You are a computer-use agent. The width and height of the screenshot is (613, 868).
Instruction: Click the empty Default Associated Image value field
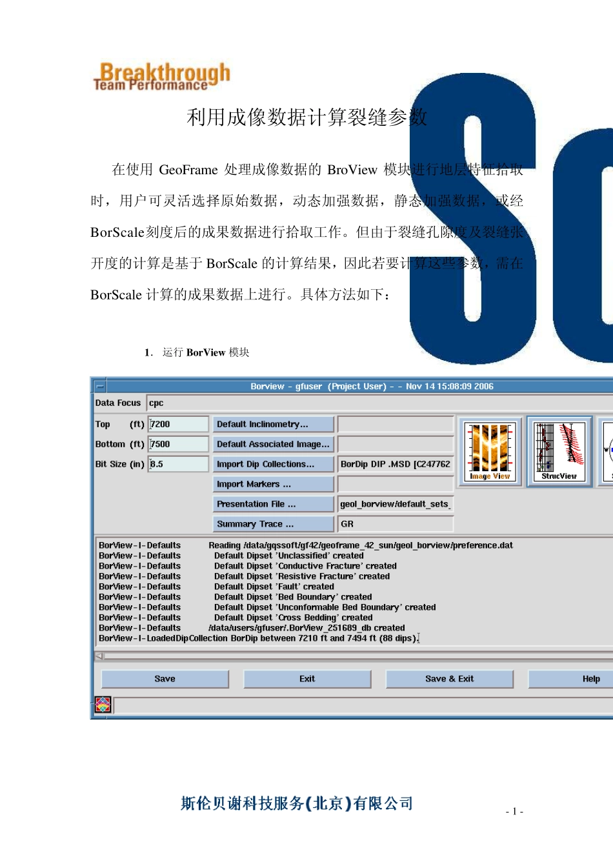click(396, 444)
